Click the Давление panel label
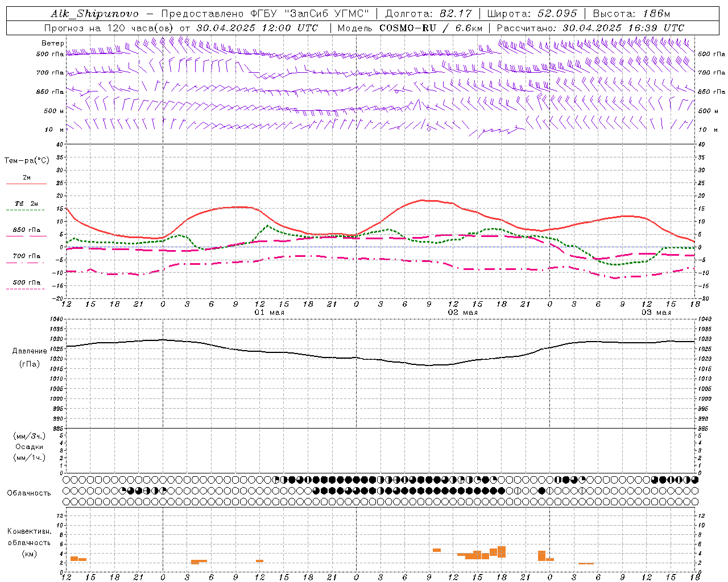Screen dimensions: 728x582 point(30,351)
